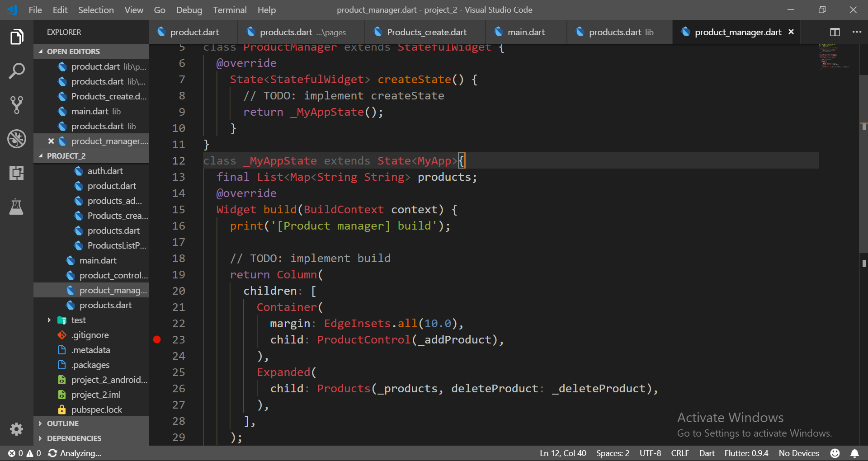Change encoding via UTF-8 status item

pyautogui.click(x=650, y=453)
